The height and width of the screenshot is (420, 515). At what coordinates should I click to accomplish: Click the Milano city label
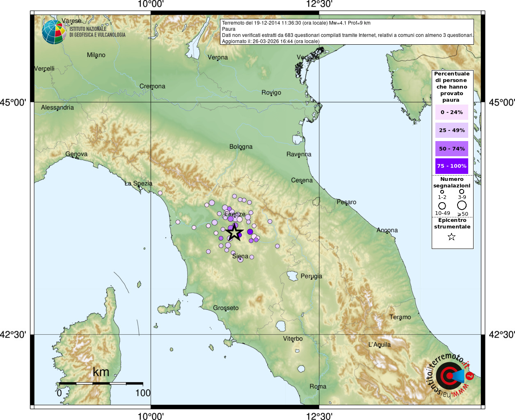tap(96, 55)
